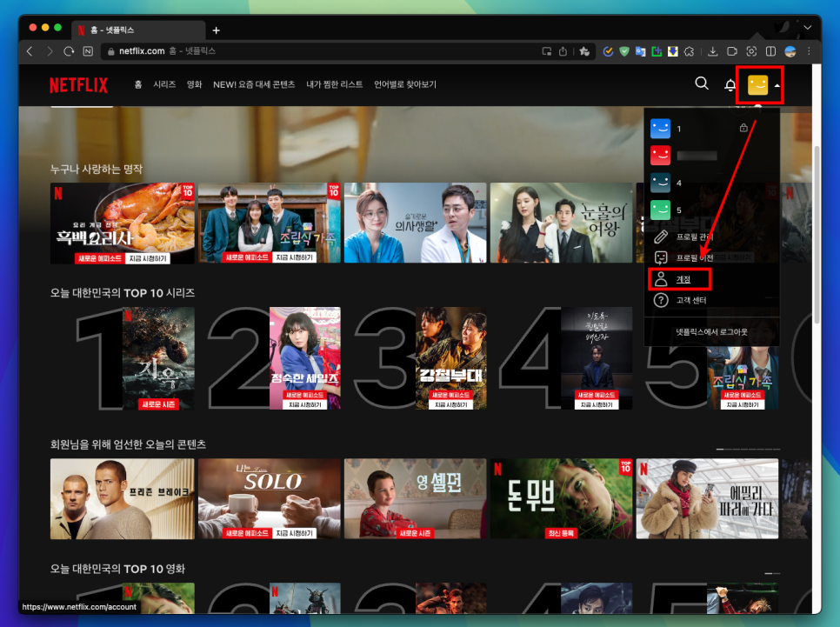Screen dimensions: 840x627
Task: Open the 눈물의 여왕 thumbnail
Action: pos(561,223)
